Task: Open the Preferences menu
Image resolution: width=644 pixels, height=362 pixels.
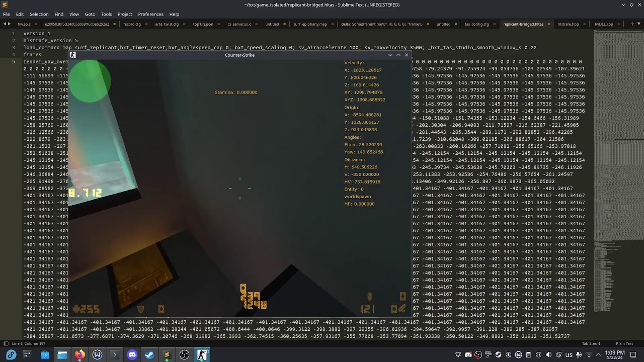Action: pos(150,14)
